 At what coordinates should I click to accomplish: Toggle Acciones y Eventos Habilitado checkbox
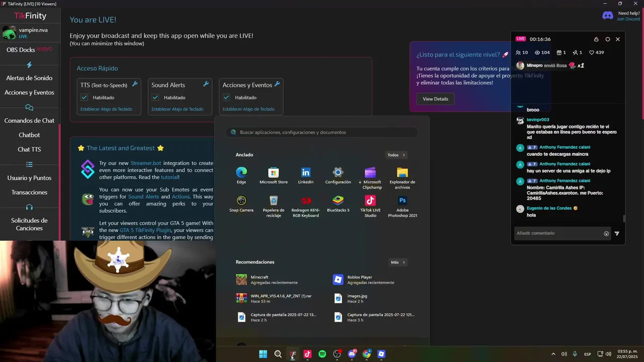pyautogui.click(x=226, y=98)
